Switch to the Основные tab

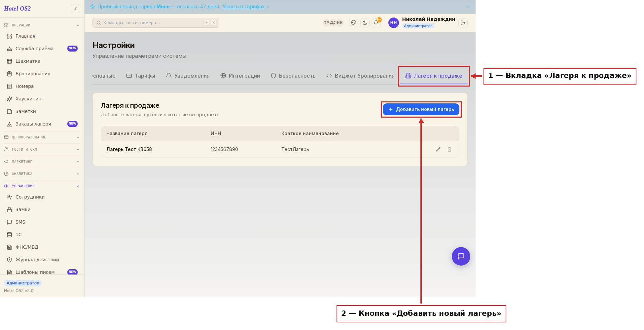[104, 76]
